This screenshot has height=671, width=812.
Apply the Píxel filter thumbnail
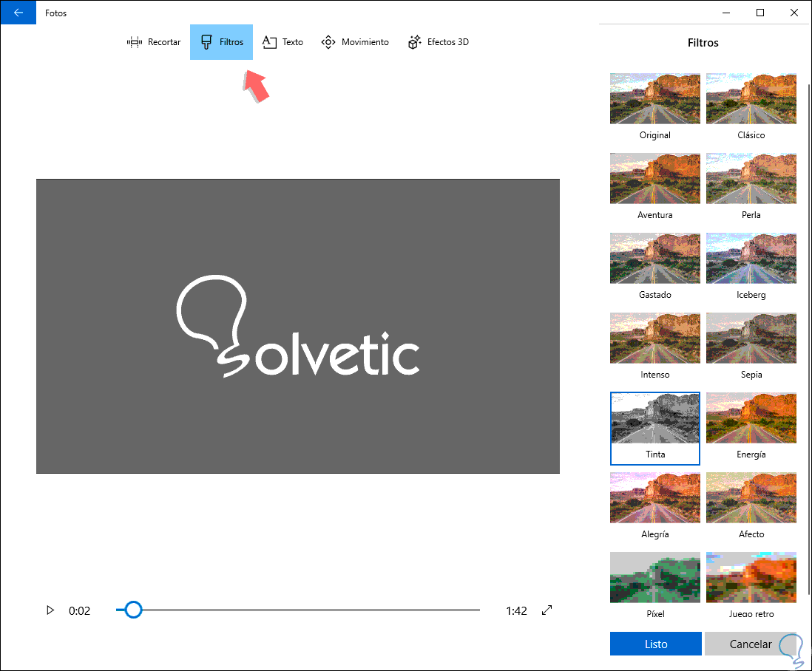pos(655,577)
